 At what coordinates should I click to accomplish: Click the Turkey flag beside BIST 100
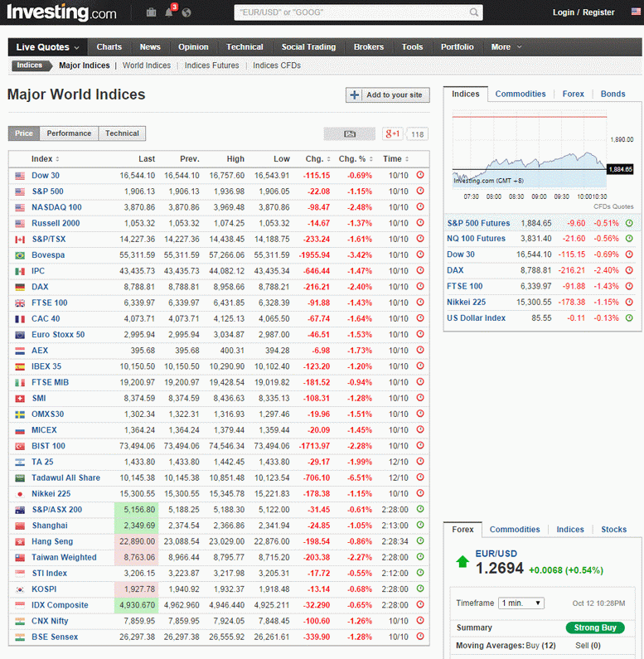point(20,446)
